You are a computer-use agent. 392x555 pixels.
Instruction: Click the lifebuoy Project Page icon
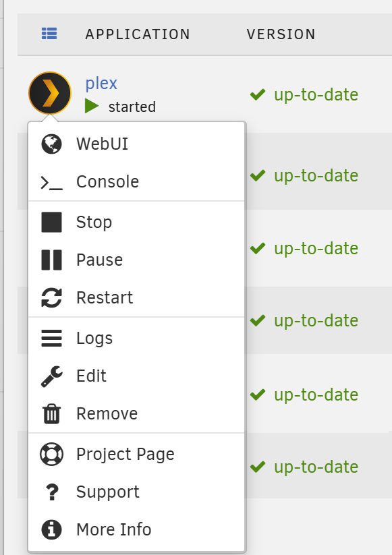tap(52, 454)
